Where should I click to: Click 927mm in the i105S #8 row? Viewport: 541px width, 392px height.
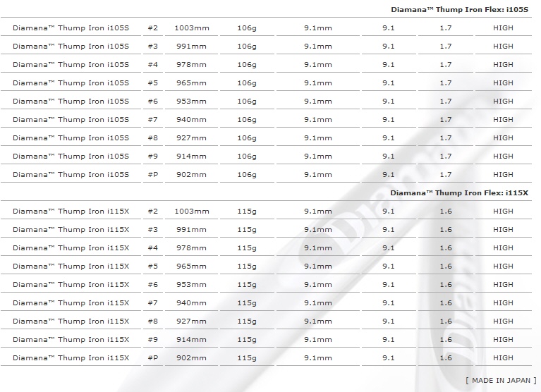(191, 138)
